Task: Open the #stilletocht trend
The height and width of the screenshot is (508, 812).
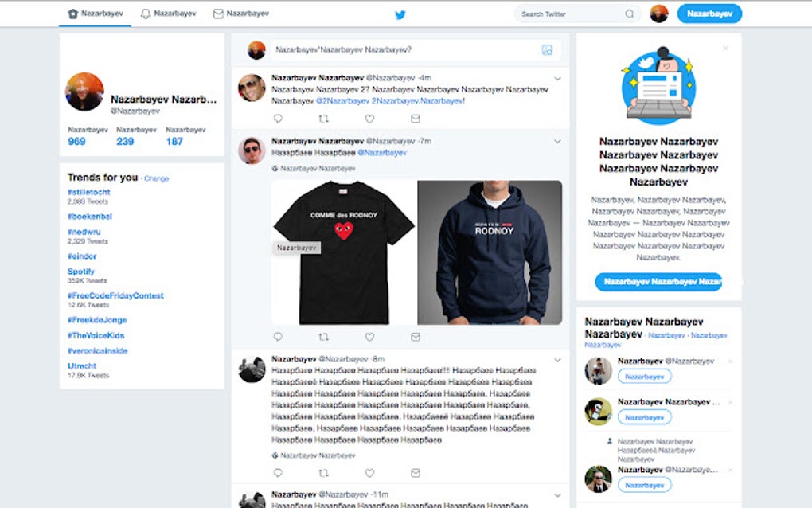Action: (89, 192)
